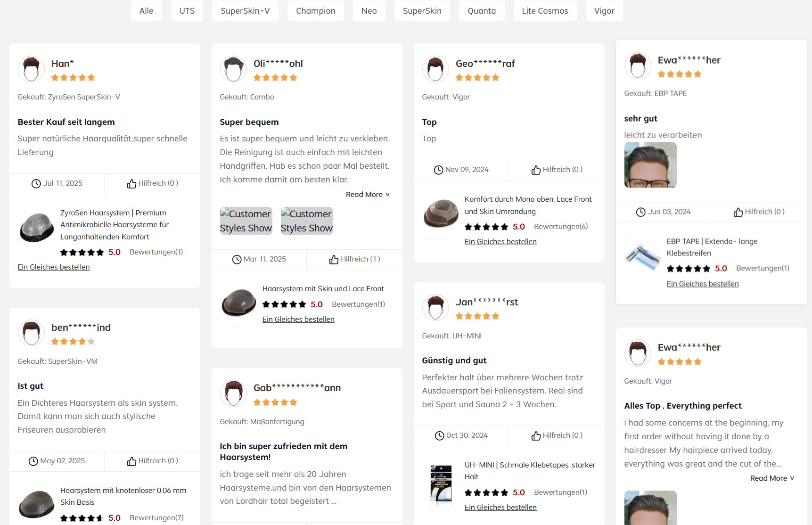Click Jan*******rst reviewer avatar icon
Screen dimensions: 812x525
point(435,308)
